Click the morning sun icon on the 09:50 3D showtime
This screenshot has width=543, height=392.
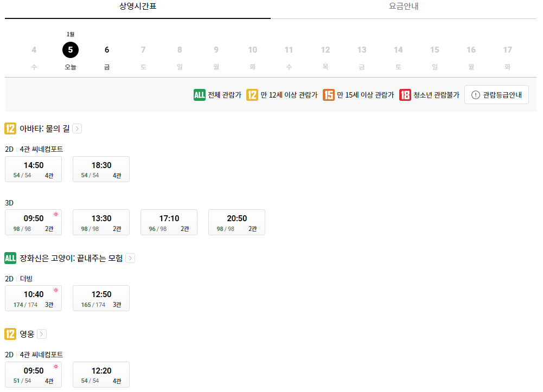click(55, 214)
